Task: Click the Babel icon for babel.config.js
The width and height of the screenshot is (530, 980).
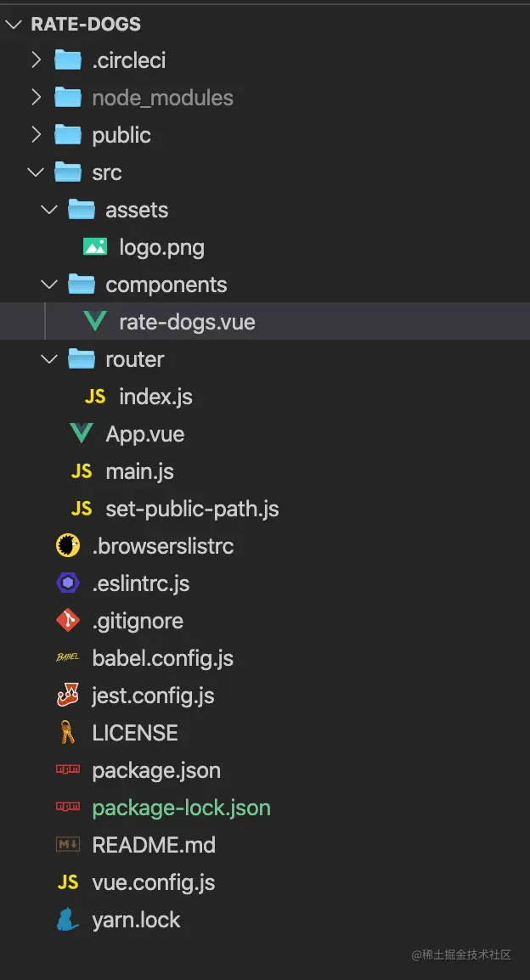Action: pos(68,658)
